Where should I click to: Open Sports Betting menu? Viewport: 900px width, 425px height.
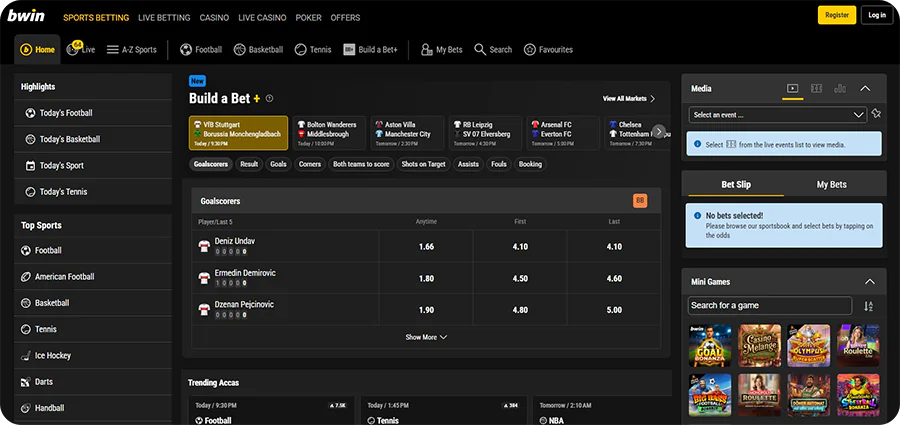tap(96, 18)
